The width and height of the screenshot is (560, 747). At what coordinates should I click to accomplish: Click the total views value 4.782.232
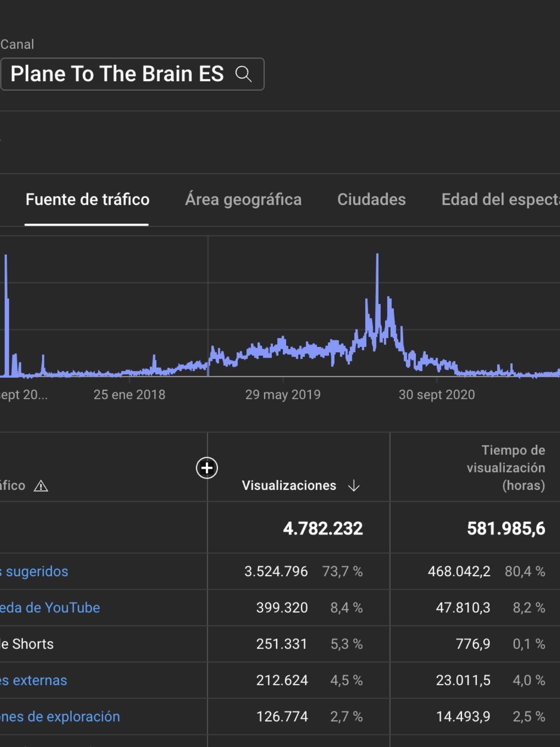[322, 529]
